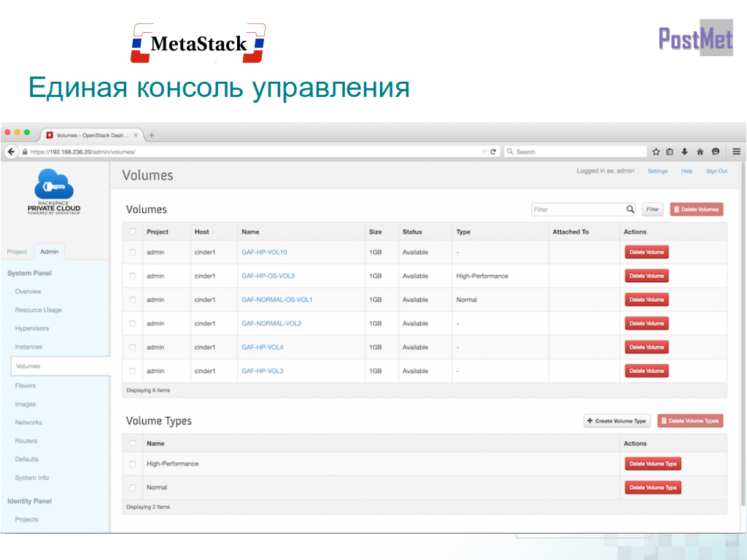The height and width of the screenshot is (560, 747).
Task: Open the downloads arrow icon
Action: (x=685, y=152)
